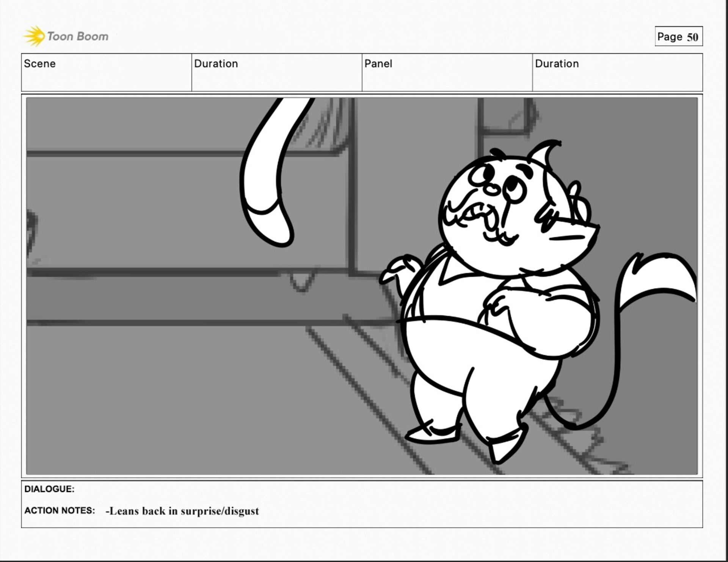
Task: Click the Toon Boom logo
Action: (66, 36)
